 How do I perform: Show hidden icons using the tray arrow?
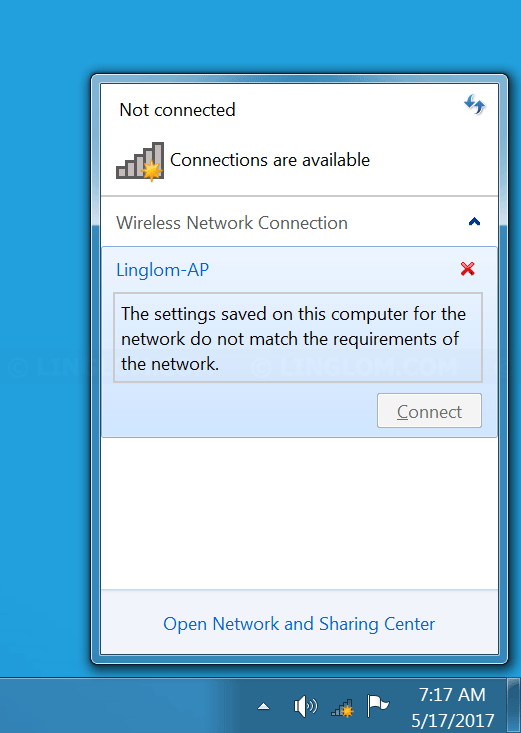(x=264, y=706)
